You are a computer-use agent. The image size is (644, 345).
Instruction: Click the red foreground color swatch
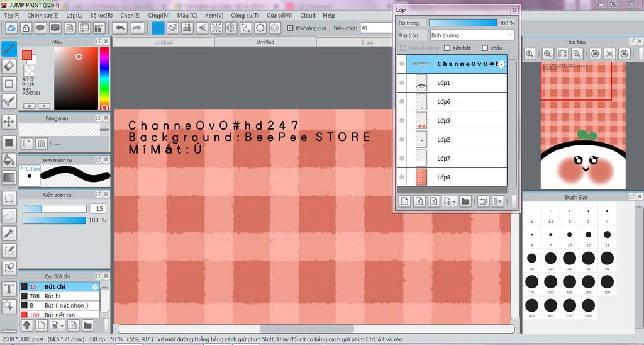(x=27, y=55)
